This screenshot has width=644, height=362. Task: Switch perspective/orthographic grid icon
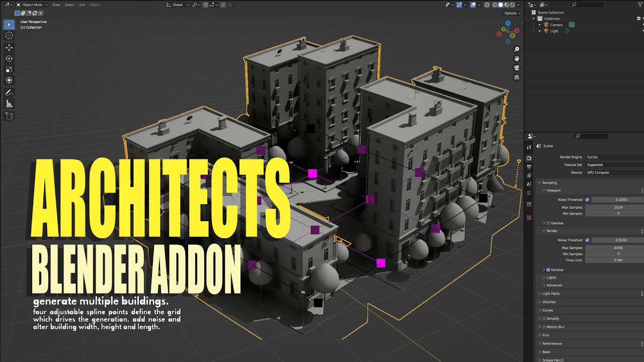click(x=517, y=77)
